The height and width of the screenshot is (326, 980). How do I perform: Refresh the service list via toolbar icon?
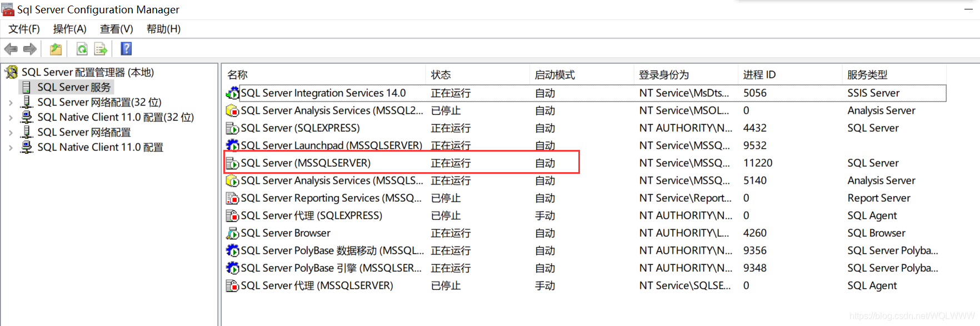(82, 49)
